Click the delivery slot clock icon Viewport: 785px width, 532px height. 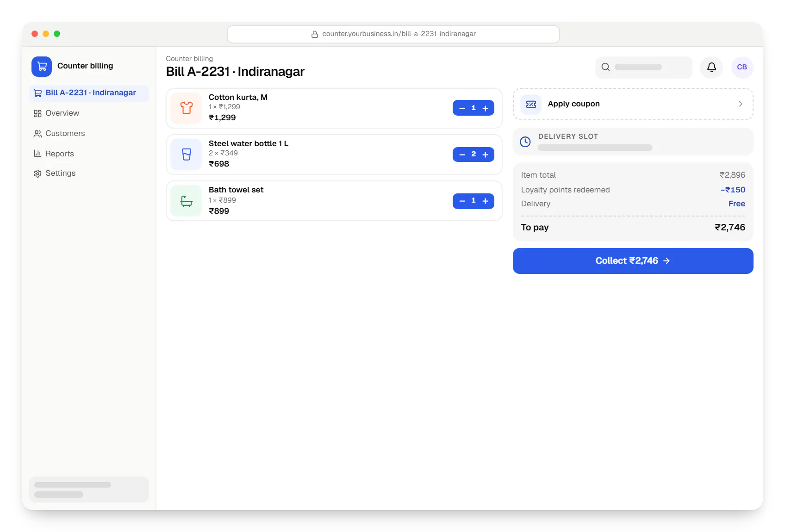tap(525, 142)
